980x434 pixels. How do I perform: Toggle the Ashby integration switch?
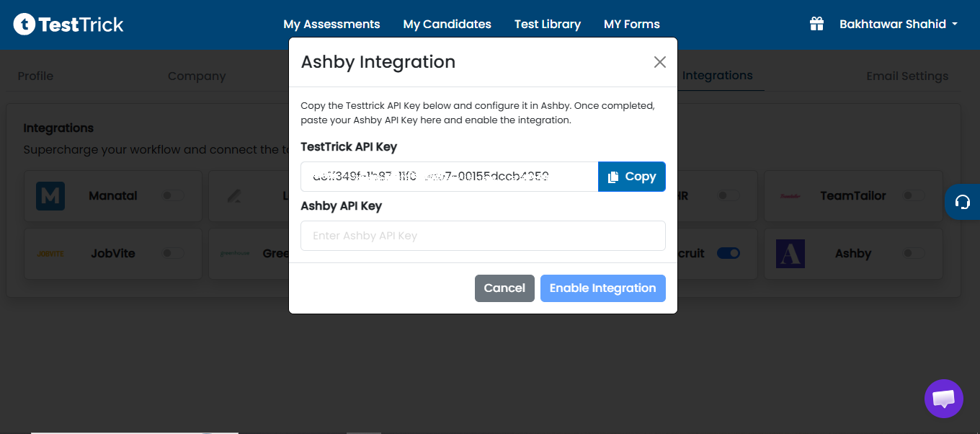(x=914, y=253)
